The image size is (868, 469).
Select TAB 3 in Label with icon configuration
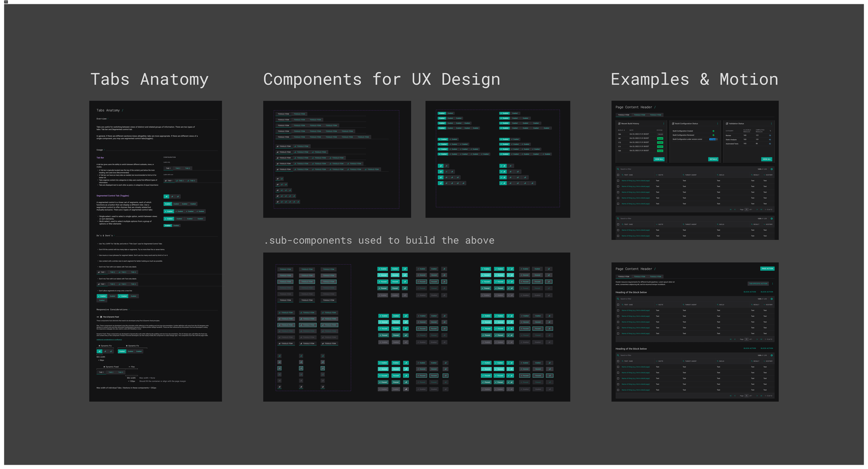(191, 181)
